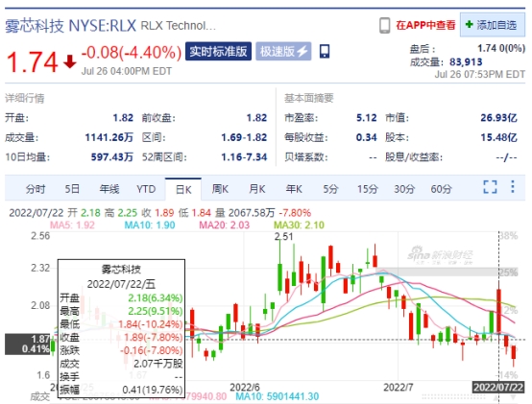Click the mobile device icon after 极速版
The width and height of the screenshot is (532, 404).
coord(325,51)
